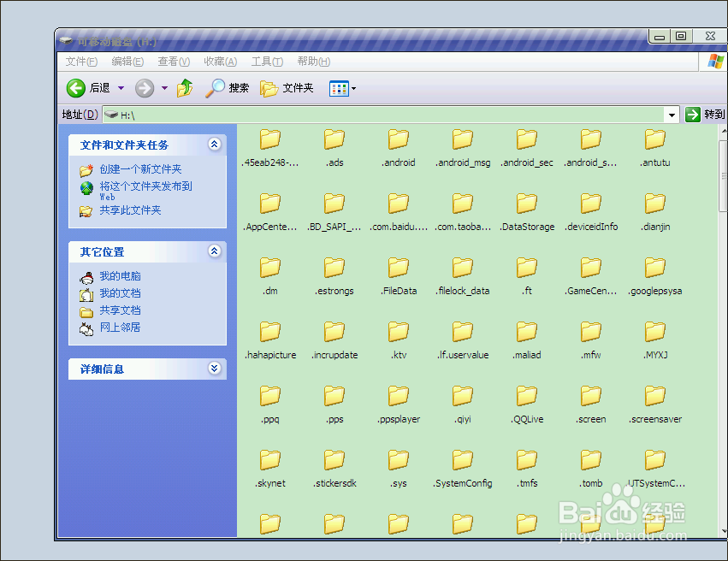Select the .maliad folder icon
Image resolution: width=728 pixels, height=561 pixels.
click(526, 331)
